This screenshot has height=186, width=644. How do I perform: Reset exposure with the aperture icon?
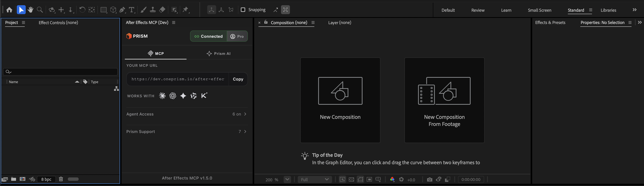point(401,180)
